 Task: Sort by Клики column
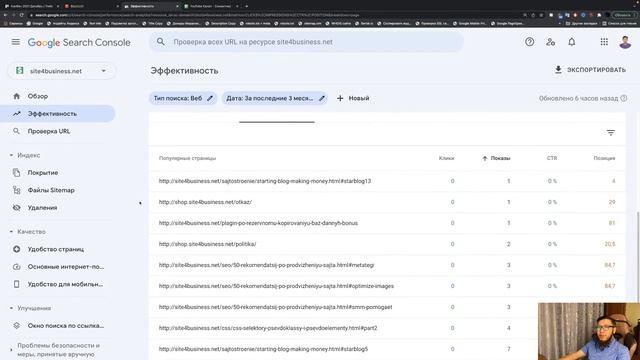pyautogui.click(x=447, y=158)
